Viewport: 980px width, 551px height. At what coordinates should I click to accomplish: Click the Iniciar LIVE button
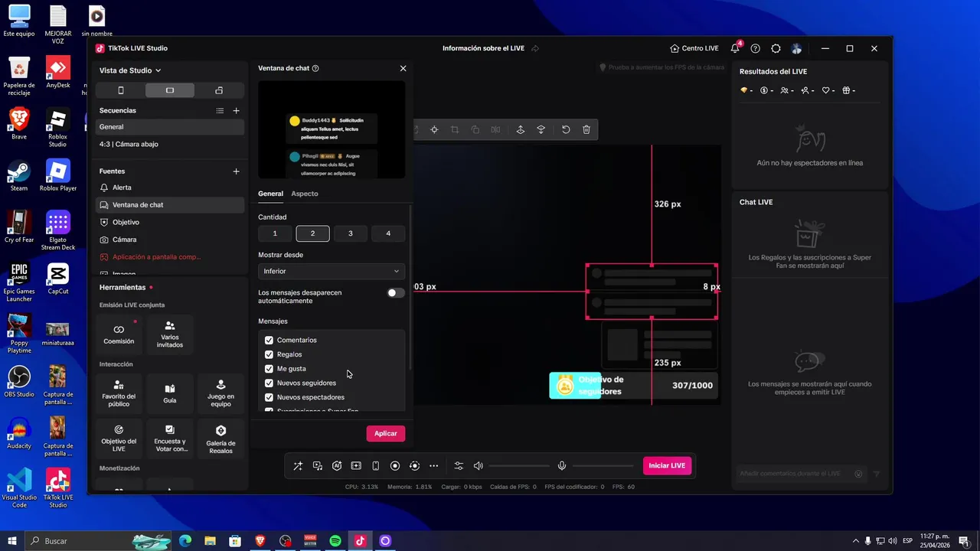point(667,465)
